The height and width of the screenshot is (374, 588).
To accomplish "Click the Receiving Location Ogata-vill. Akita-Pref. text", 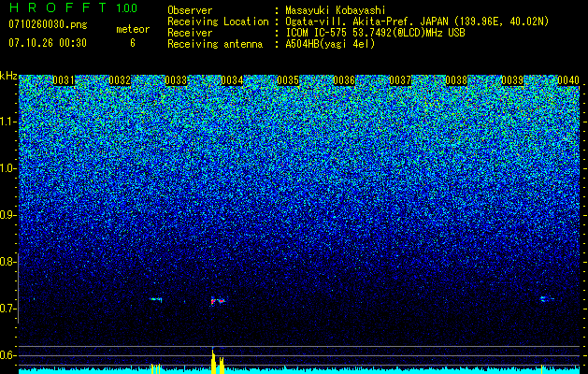I will pyautogui.click(x=417, y=22).
